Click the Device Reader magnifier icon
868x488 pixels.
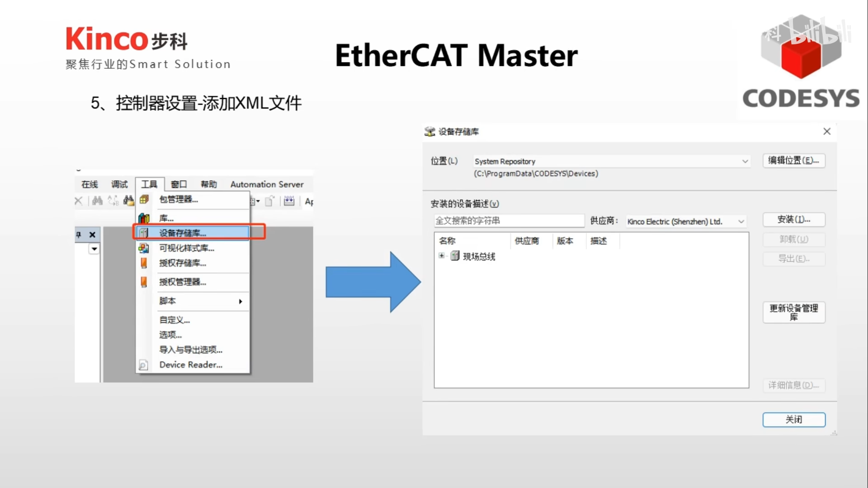tap(143, 365)
